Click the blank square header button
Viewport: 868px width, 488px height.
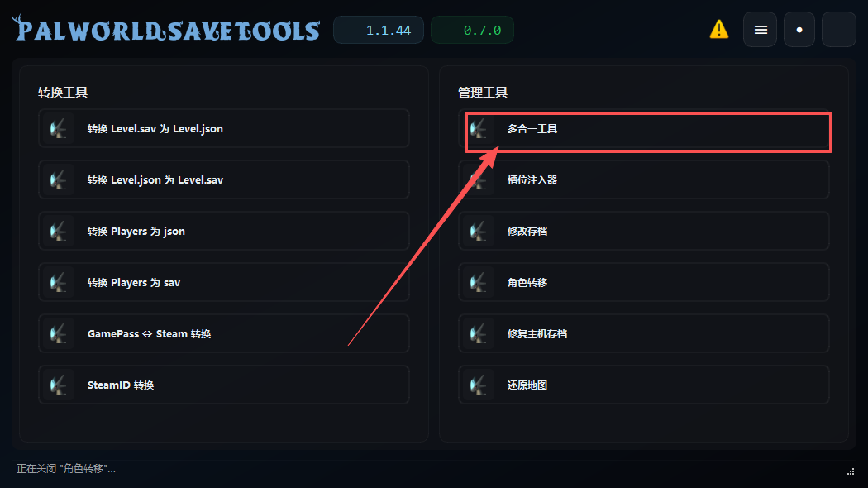839,29
